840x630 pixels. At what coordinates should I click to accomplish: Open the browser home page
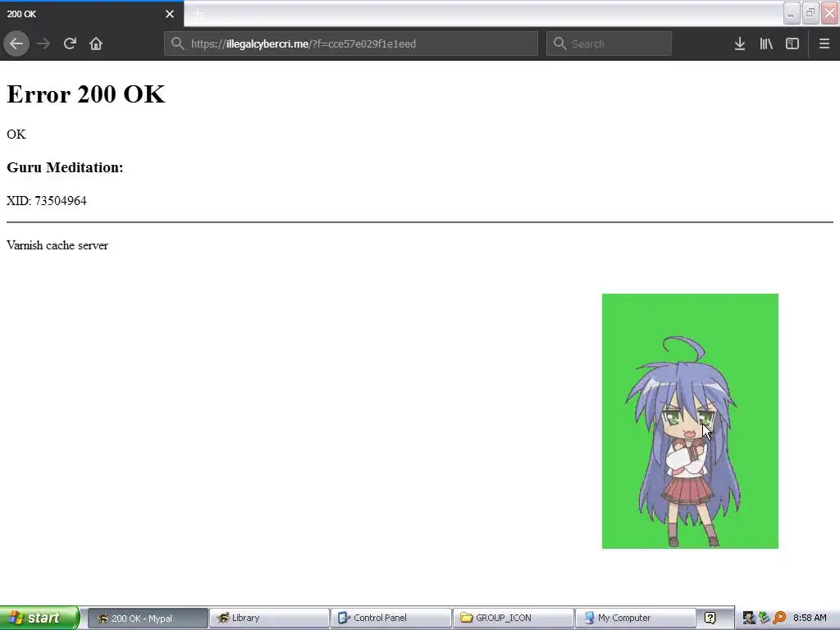[96, 43]
